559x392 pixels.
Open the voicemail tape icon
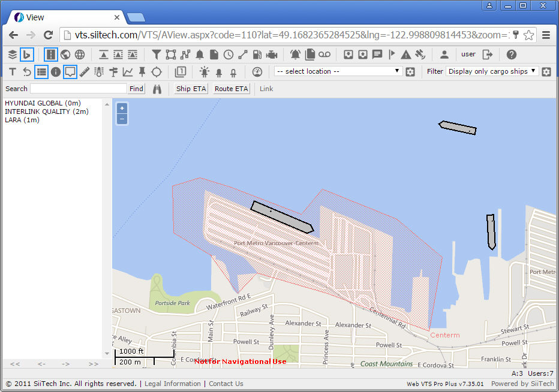pos(324,55)
